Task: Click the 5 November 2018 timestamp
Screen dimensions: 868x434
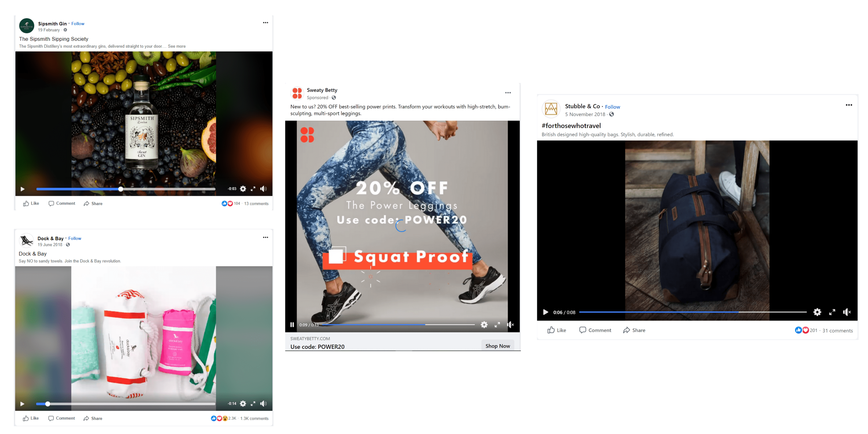Action: [585, 115]
